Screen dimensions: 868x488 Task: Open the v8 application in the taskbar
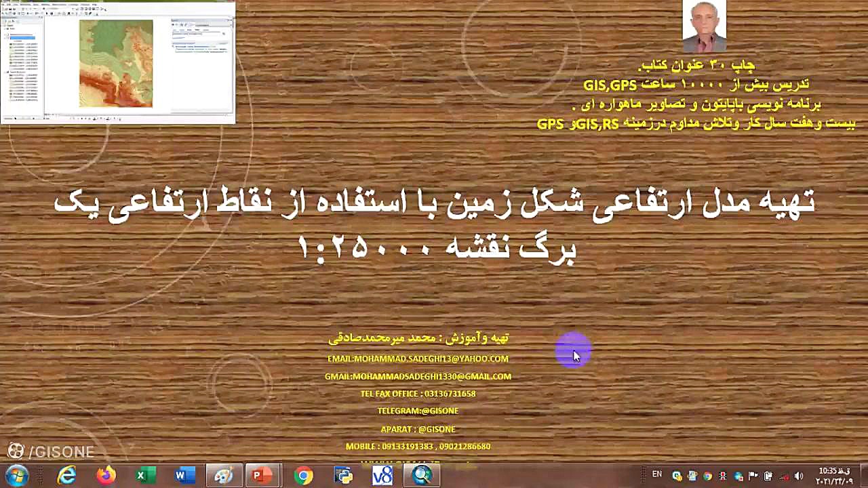(382, 476)
